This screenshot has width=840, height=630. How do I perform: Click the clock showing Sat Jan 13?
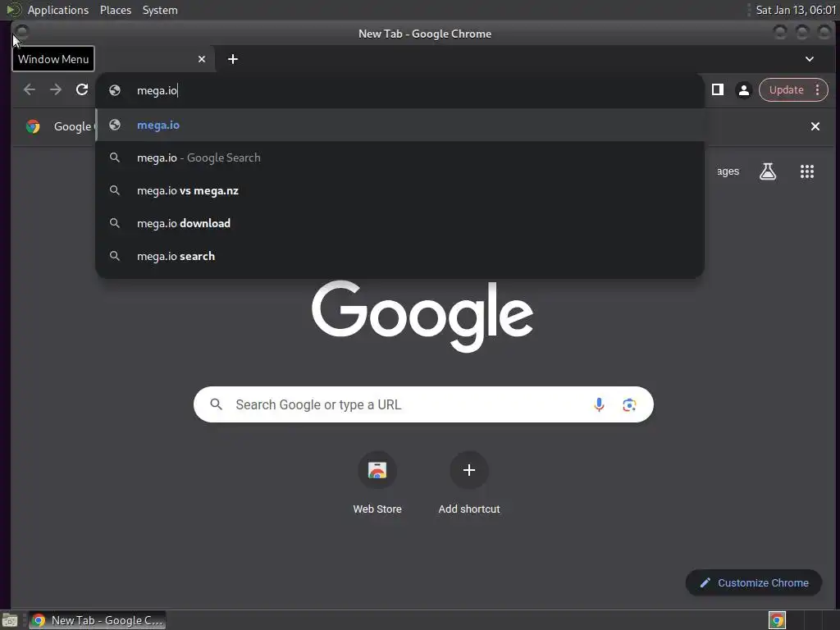click(x=796, y=10)
